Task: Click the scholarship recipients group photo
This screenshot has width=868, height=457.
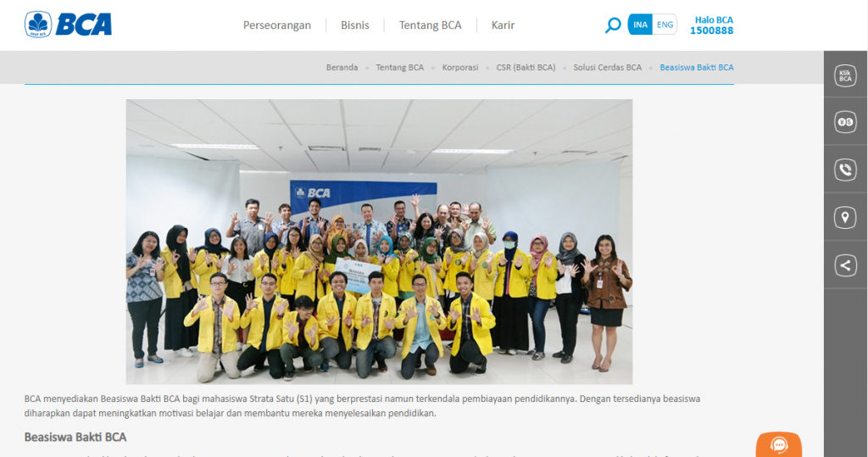Action: click(x=379, y=242)
